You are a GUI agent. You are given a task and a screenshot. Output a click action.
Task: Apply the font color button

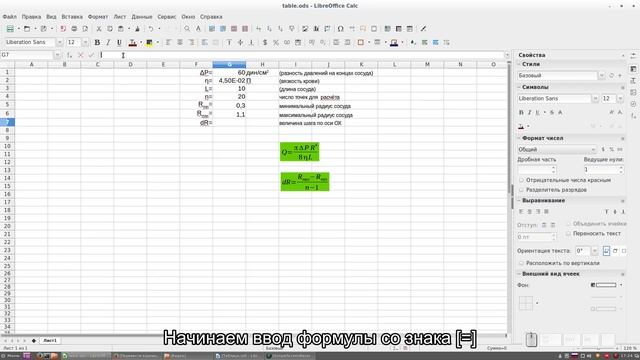(x=133, y=42)
